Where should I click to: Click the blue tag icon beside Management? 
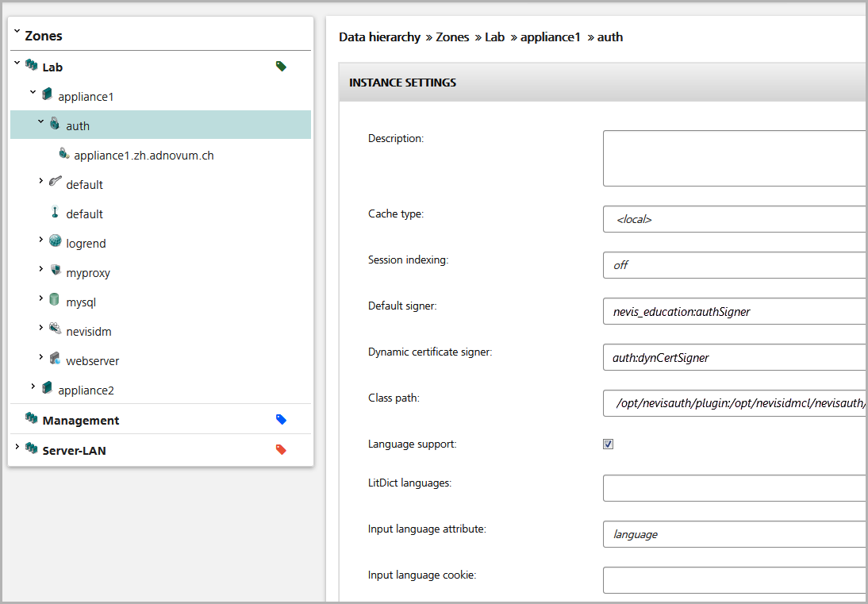281,420
